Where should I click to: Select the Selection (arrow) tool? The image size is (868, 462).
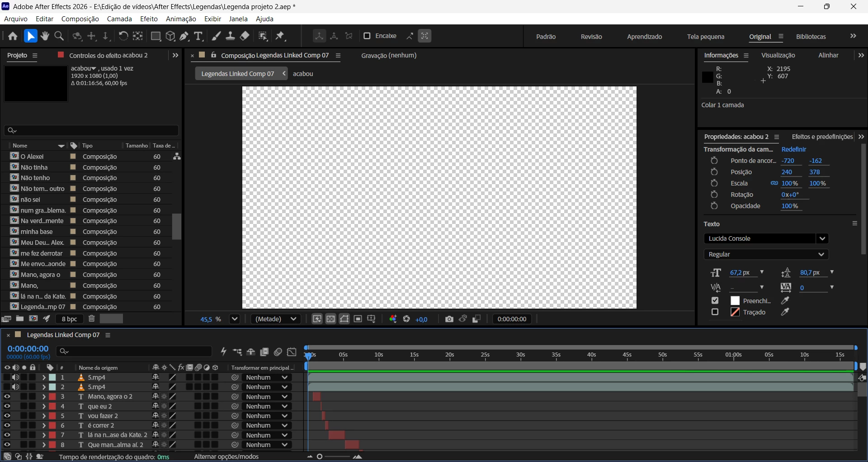pos(31,36)
